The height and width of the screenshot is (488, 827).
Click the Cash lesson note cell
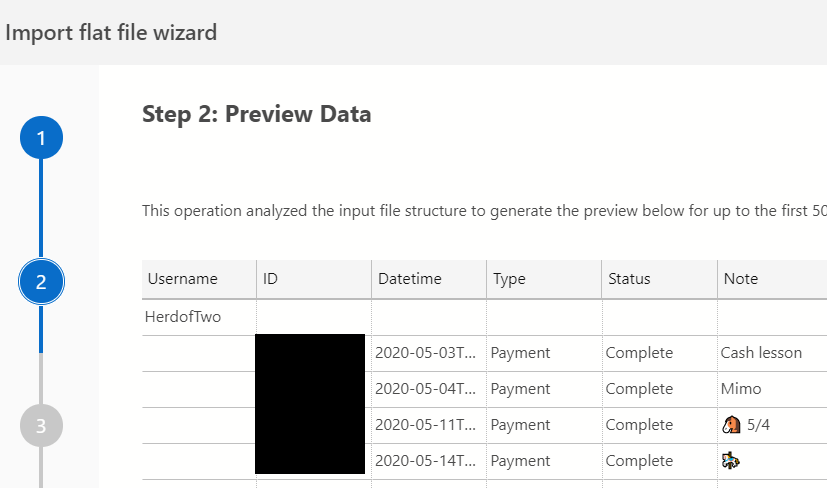[761, 353]
